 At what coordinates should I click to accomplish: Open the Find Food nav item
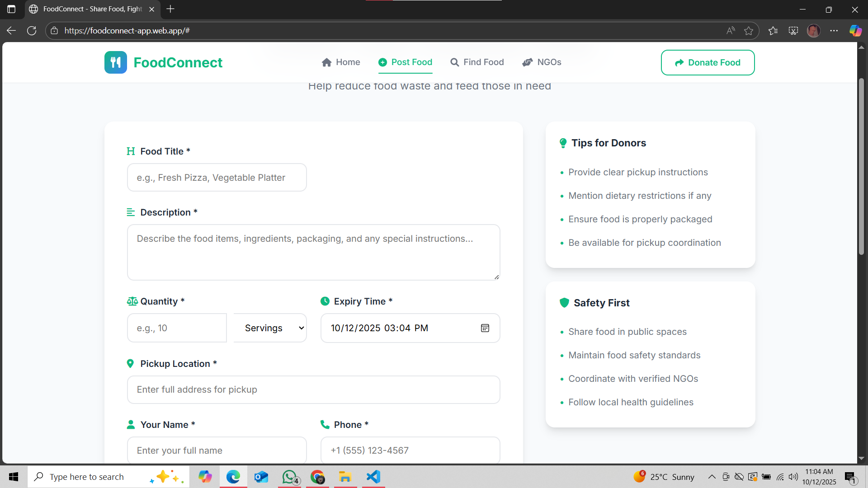click(477, 62)
